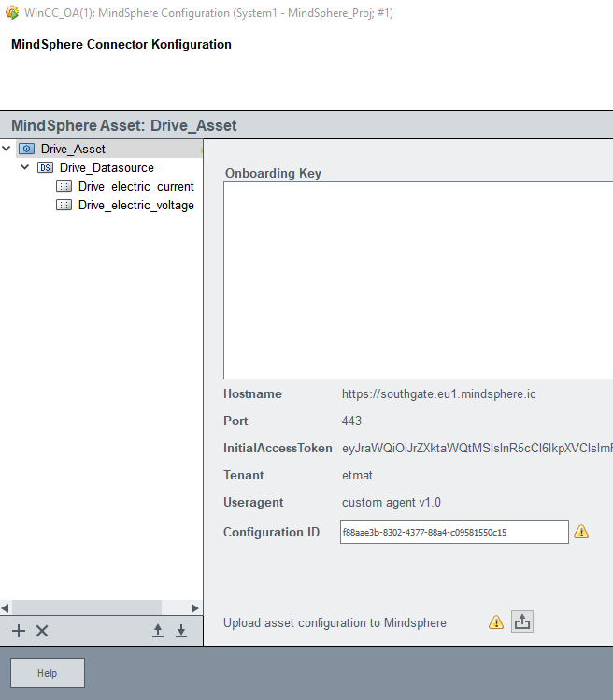Click the Drive_Asset asset icon
This screenshot has height=700, width=613.
(27, 149)
